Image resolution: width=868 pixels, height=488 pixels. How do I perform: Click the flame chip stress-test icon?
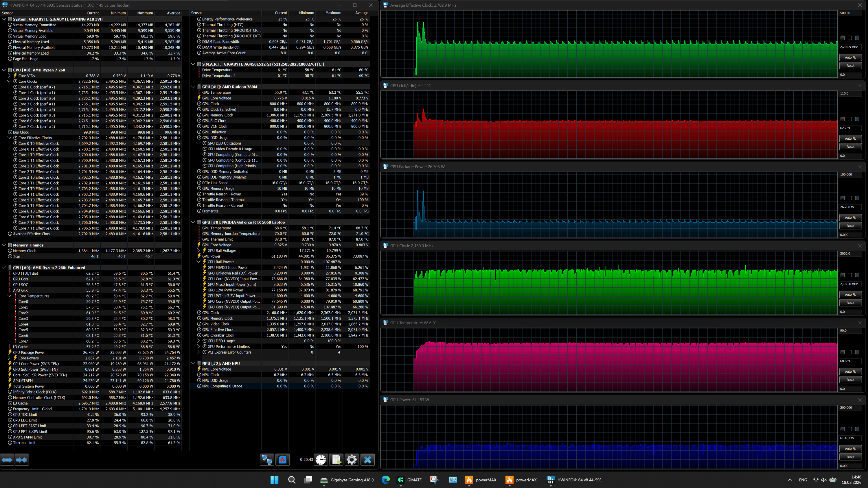pyautogui.click(x=282, y=460)
